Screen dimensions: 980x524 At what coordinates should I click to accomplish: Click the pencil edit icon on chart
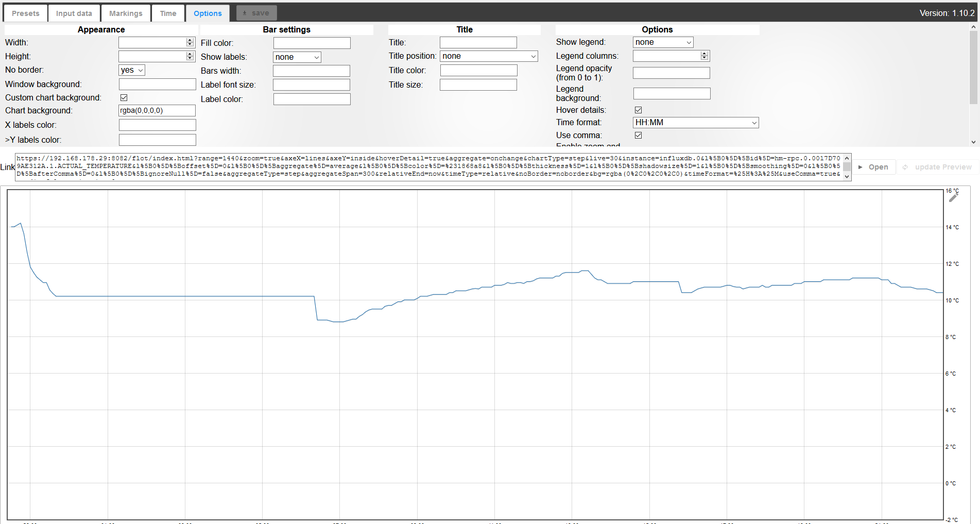953,198
